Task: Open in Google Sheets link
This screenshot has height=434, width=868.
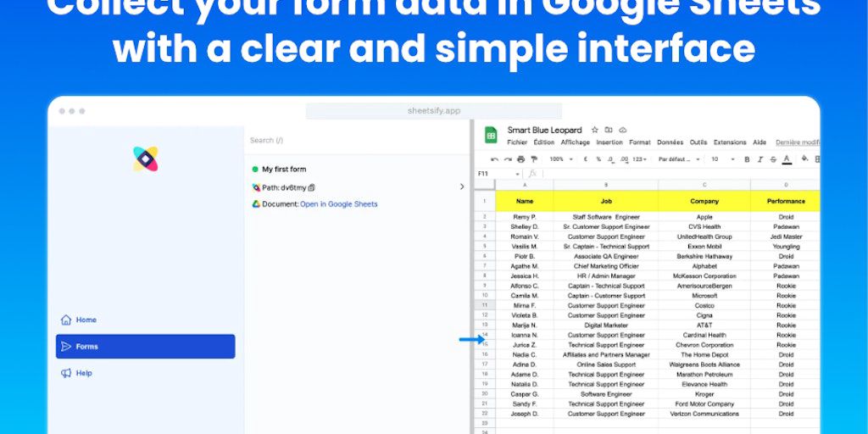Action: (339, 204)
